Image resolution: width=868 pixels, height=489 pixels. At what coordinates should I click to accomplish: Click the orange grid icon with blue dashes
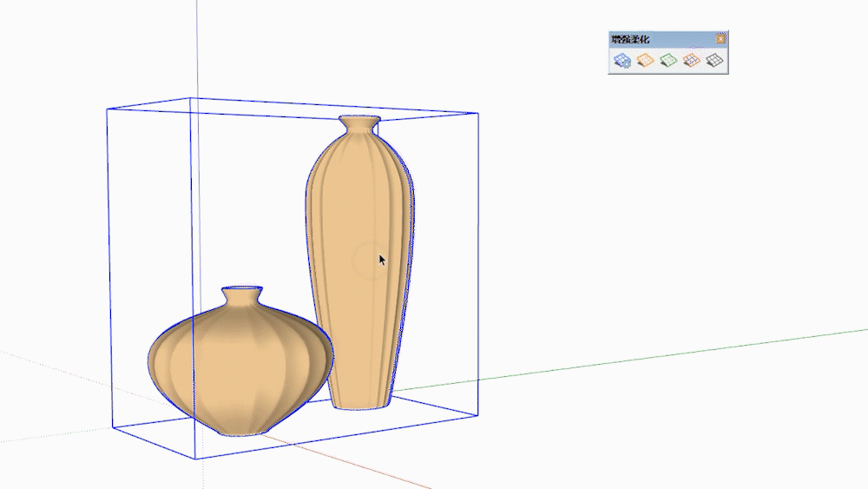(x=691, y=60)
